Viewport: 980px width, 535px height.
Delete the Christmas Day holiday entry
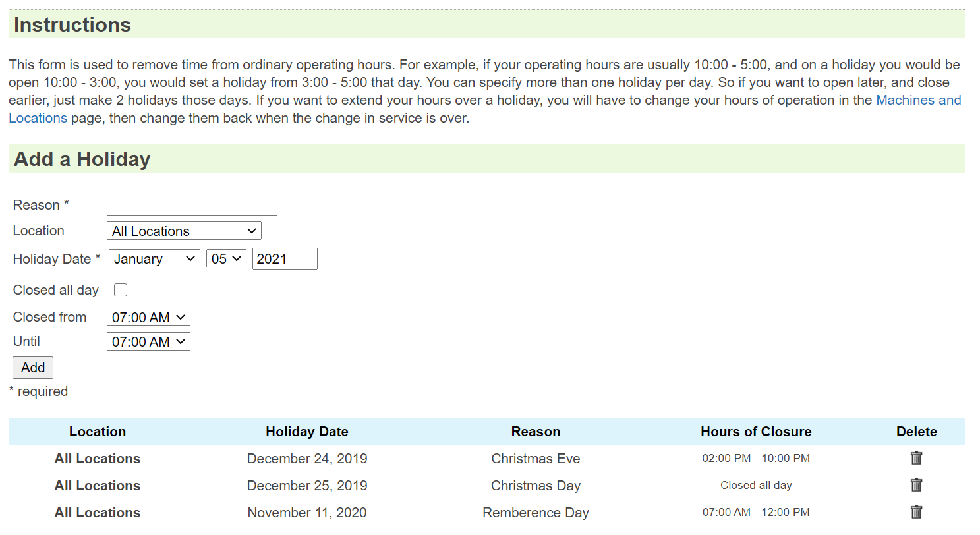pos(916,485)
